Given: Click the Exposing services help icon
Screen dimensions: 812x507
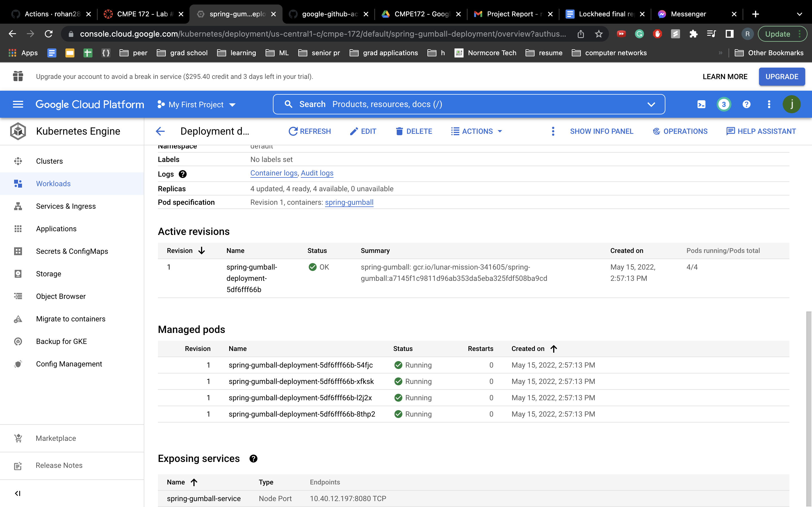Looking at the screenshot, I should (253, 458).
